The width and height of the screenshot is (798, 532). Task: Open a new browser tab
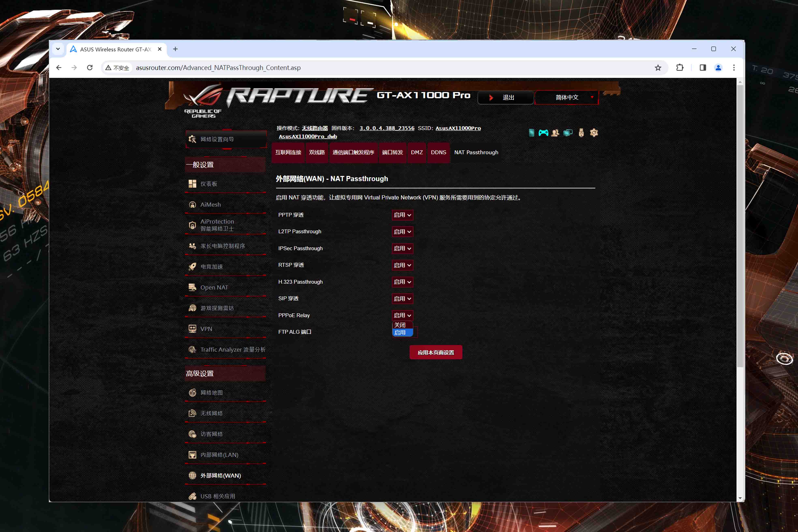coord(175,49)
